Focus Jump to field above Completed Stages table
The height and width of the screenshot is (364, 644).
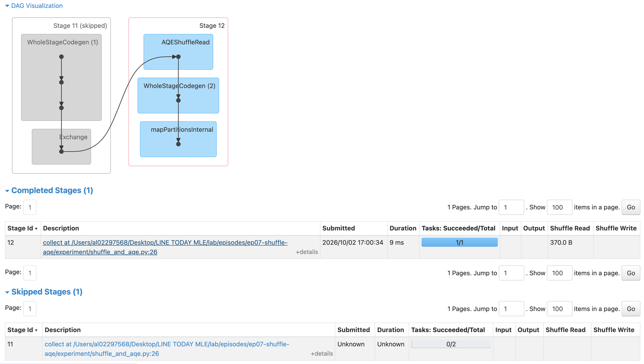point(511,207)
